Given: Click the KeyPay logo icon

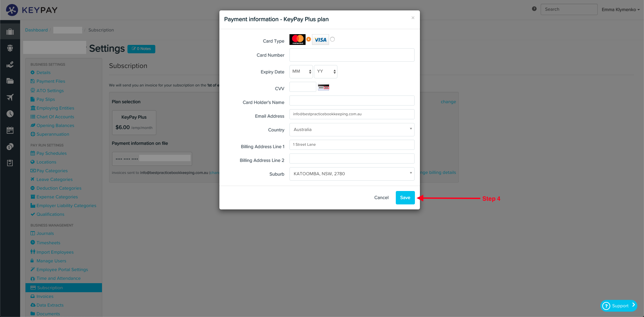Looking at the screenshot, I should (12, 10).
